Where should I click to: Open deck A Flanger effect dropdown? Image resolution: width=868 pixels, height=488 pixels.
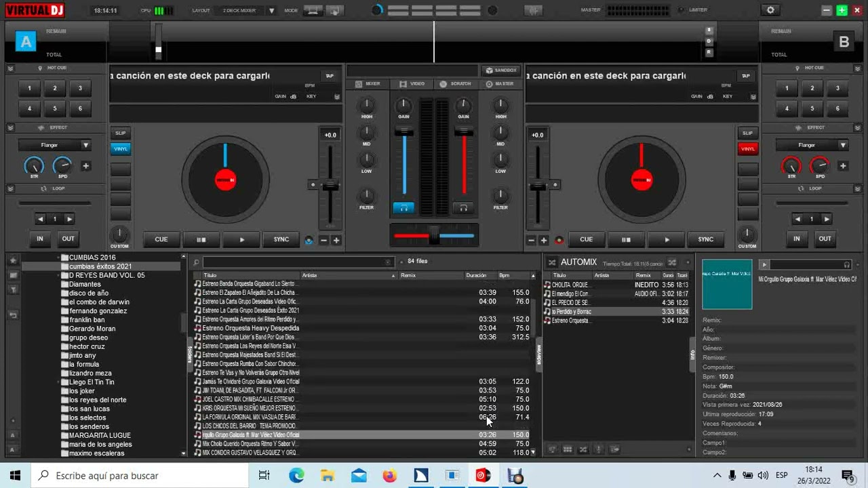[x=55, y=145]
